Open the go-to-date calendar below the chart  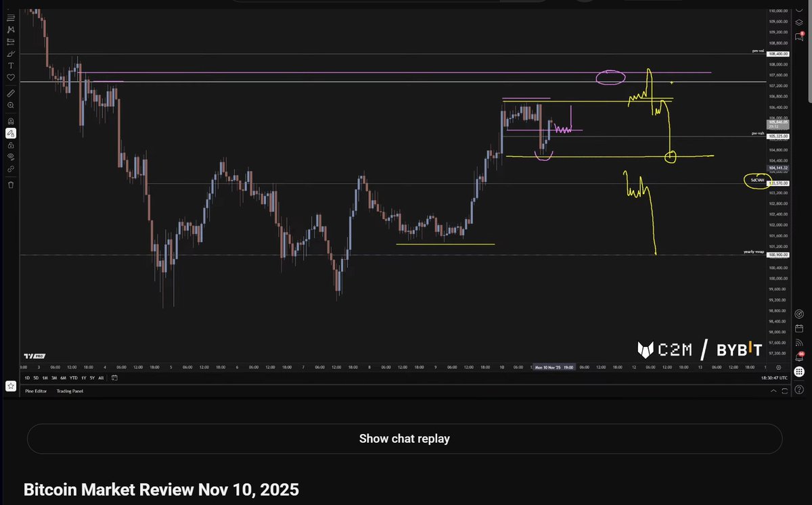pyautogui.click(x=114, y=379)
